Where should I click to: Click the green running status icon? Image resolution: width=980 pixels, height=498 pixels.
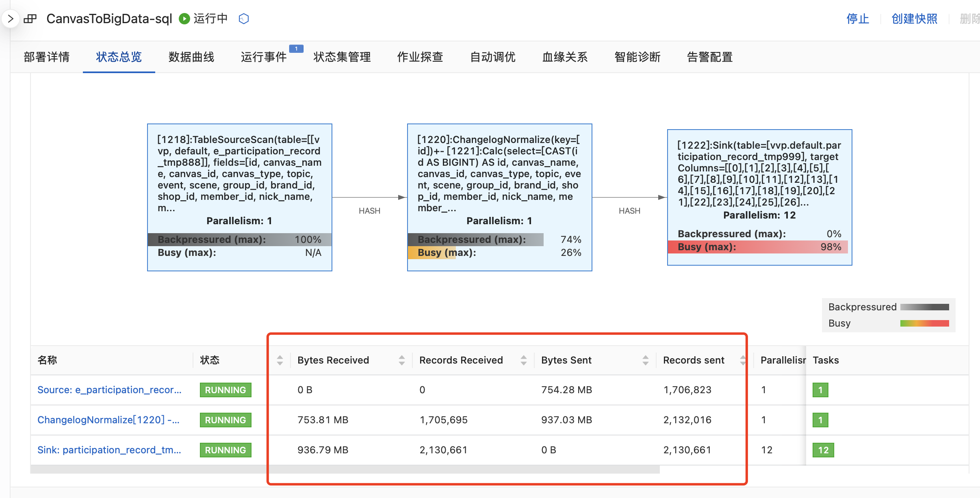(184, 19)
